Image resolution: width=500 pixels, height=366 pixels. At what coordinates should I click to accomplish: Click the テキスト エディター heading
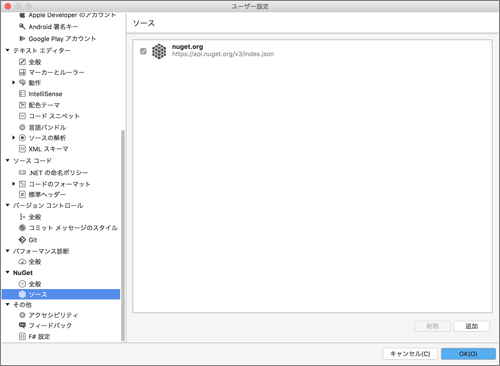pos(42,50)
